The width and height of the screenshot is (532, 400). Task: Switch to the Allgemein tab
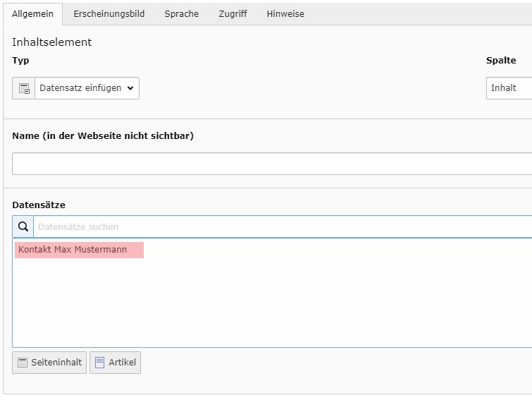pyautogui.click(x=32, y=14)
